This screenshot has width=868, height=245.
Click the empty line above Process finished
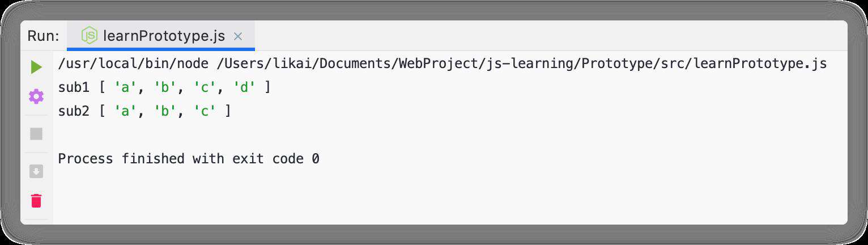pyautogui.click(x=442, y=135)
